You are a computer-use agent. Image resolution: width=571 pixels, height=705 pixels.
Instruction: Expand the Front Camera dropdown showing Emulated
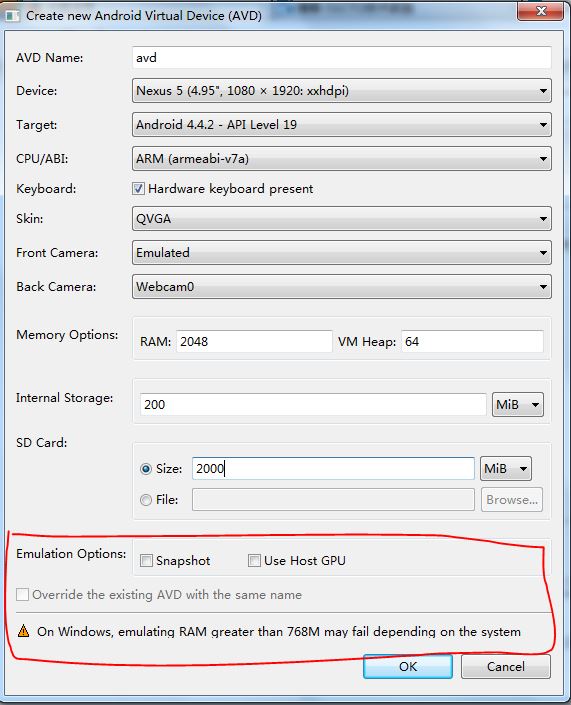[x=342, y=253]
